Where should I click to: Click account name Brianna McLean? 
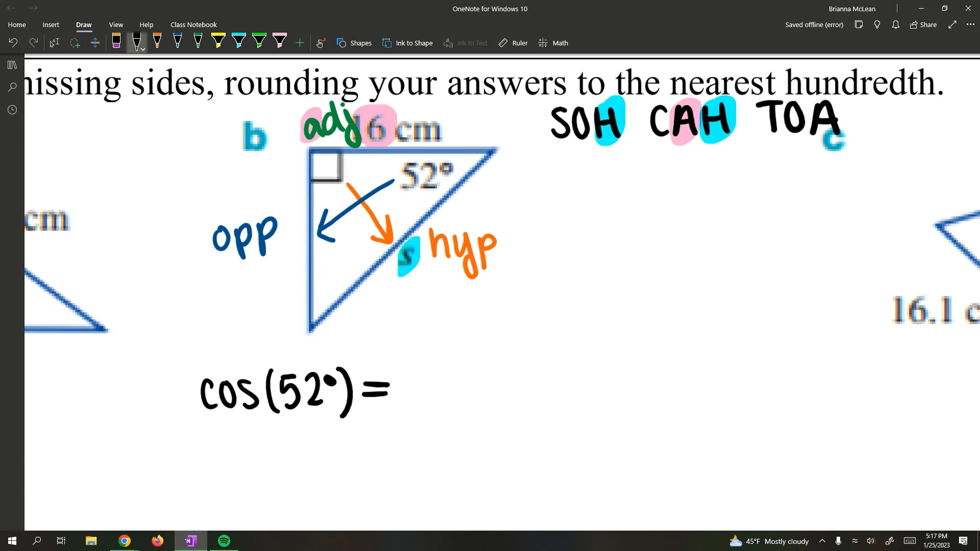pyautogui.click(x=852, y=9)
